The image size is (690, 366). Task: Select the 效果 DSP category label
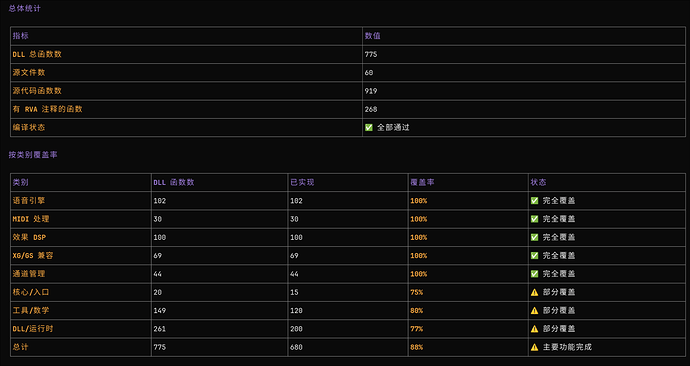pyautogui.click(x=29, y=237)
